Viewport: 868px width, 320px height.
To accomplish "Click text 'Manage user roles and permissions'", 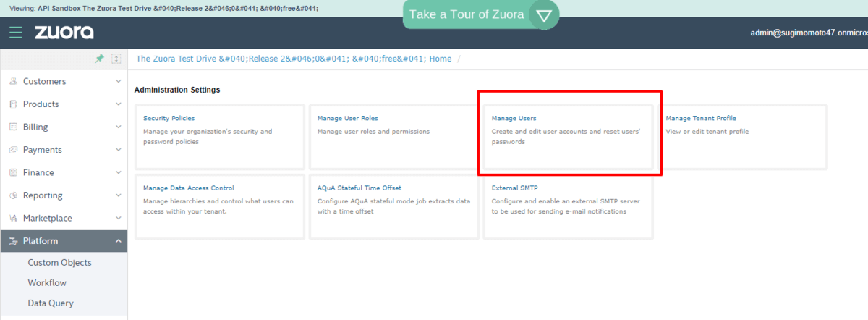I will point(373,132).
